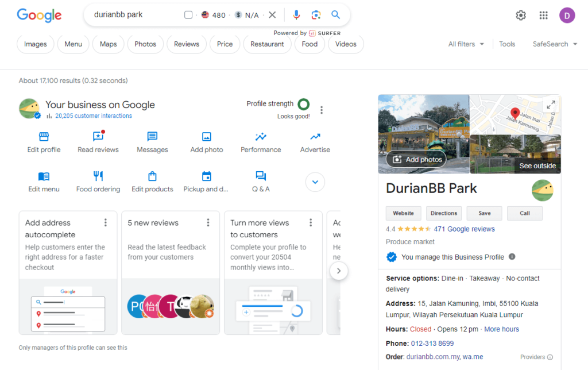Open SafeSearch dropdown
The image size is (588, 370).
pos(555,44)
